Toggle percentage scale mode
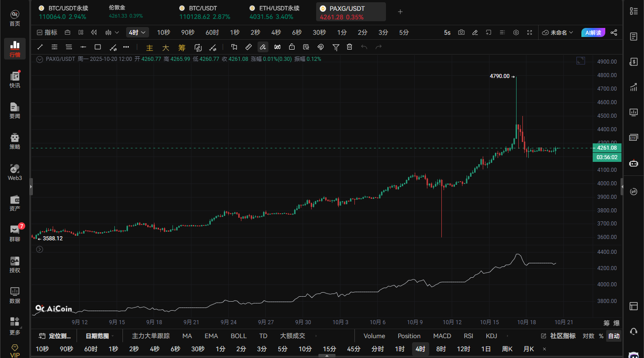 coord(601,336)
